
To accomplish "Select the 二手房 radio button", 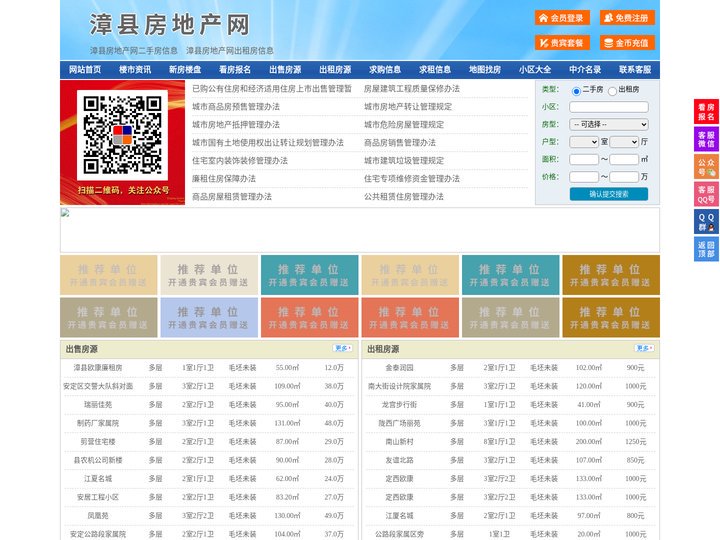I will coord(576,91).
